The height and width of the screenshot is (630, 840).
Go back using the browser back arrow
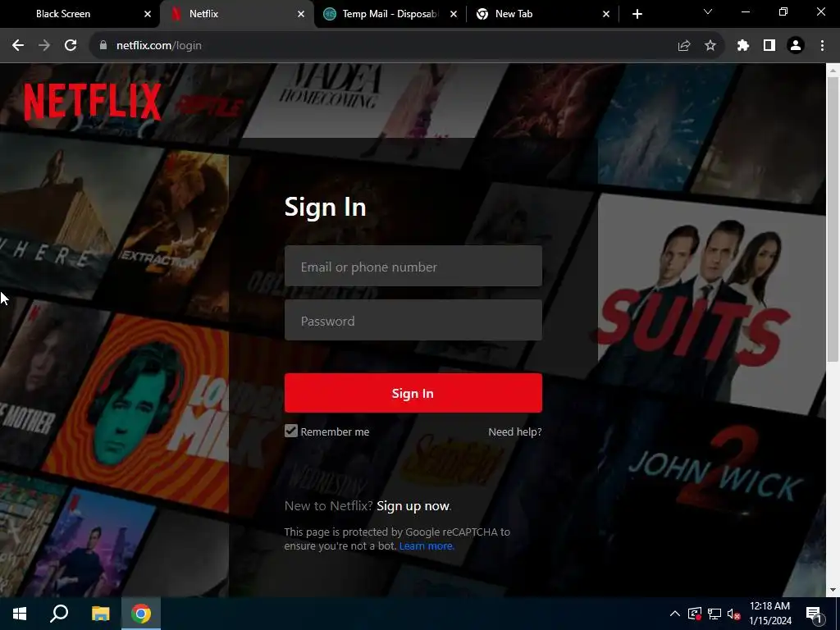click(x=18, y=46)
